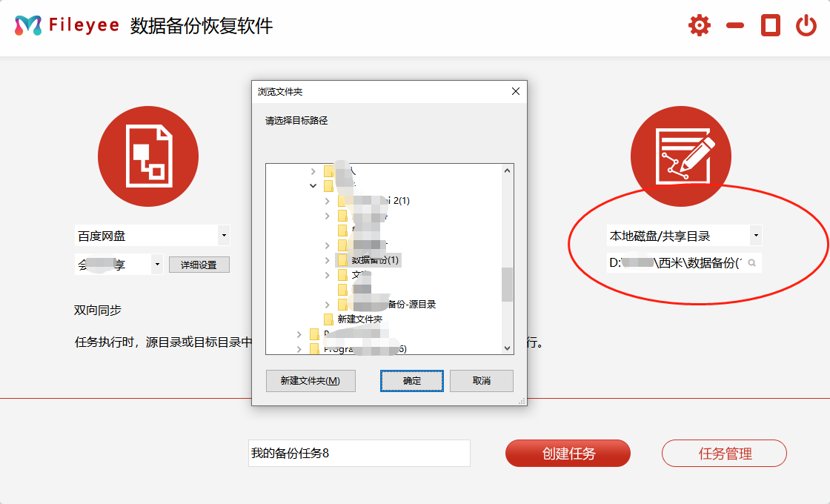Click the 创建任务 button
The width and height of the screenshot is (830, 504).
point(568,454)
